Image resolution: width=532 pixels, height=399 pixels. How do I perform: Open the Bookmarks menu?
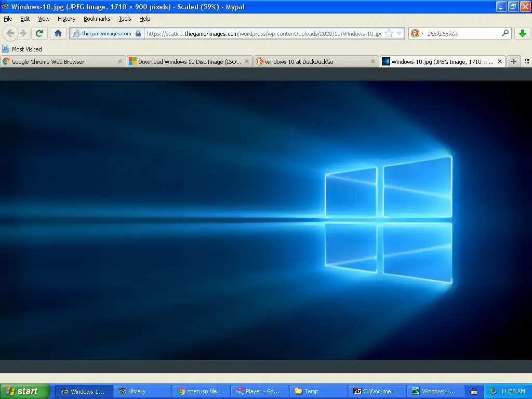[x=97, y=19]
